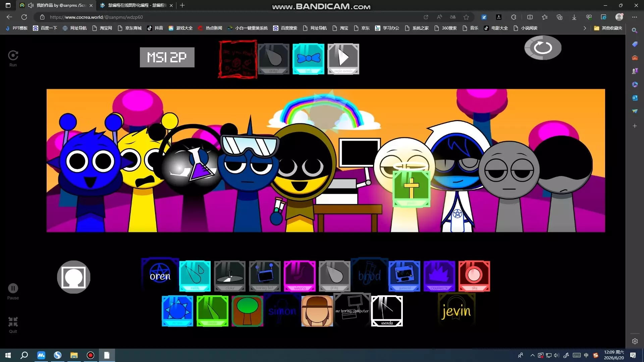Open the 游戏大全 bookmark
Viewport: 644px width, 362px height.
pos(180,28)
